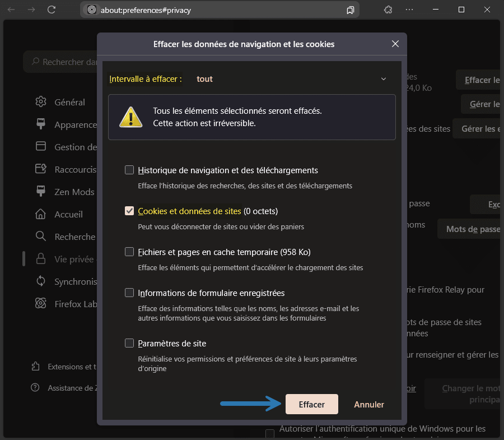Click the Gestion des onglets icon
Viewport: 504px width, 440px height.
click(x=41, y=146)
